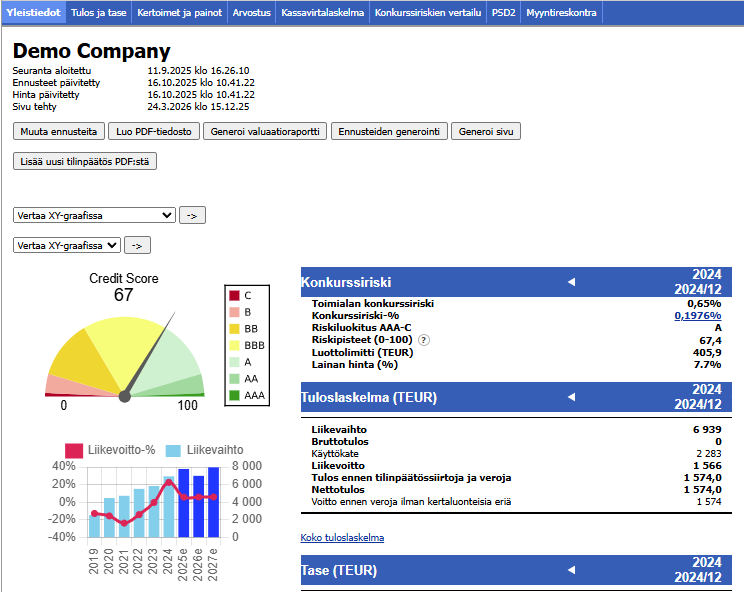This screenshot has width=744, height=592.
Task: Click the Luo PDF-tiedosto button
Action: click(154, 131)
